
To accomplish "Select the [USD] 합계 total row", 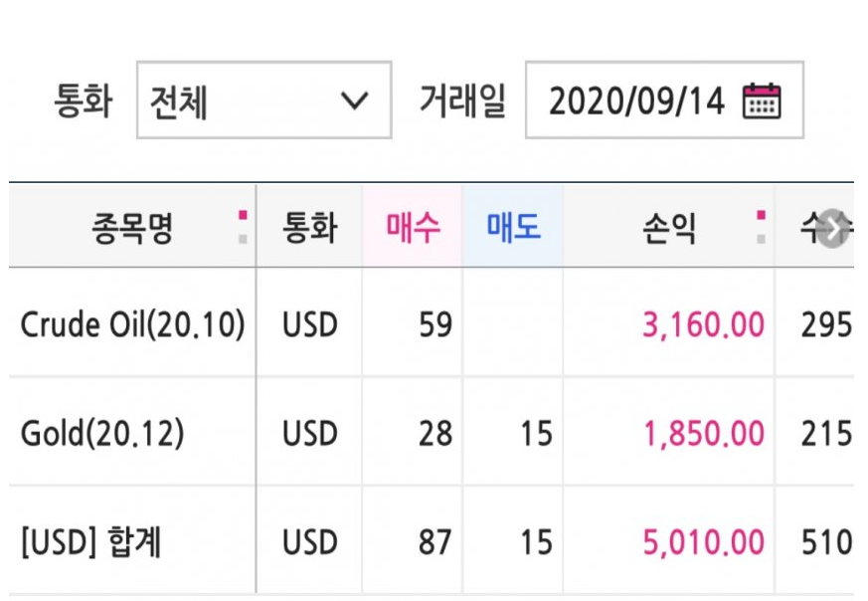I will pyautogui.click(x=432, y=541).
